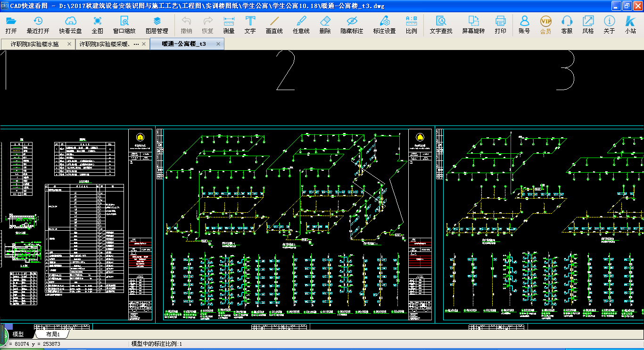Change the interface 风格 style
This screenshot has width=644, height=350.
click(588, 25)
